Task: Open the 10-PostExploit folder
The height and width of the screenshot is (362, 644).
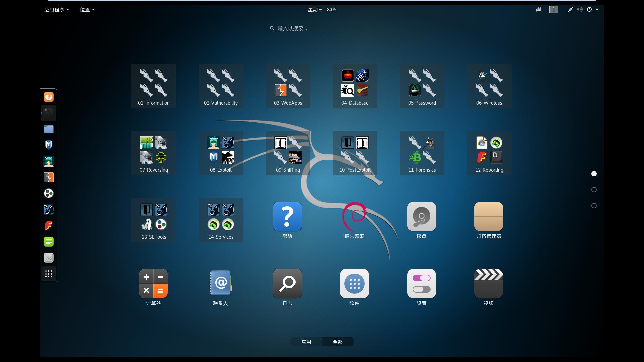Action: click(x=355, y=153)
